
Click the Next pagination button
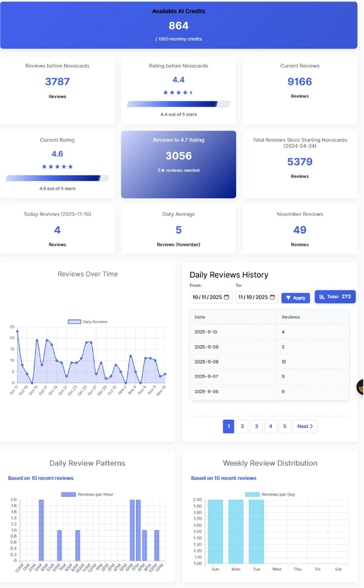coord(305,427)
